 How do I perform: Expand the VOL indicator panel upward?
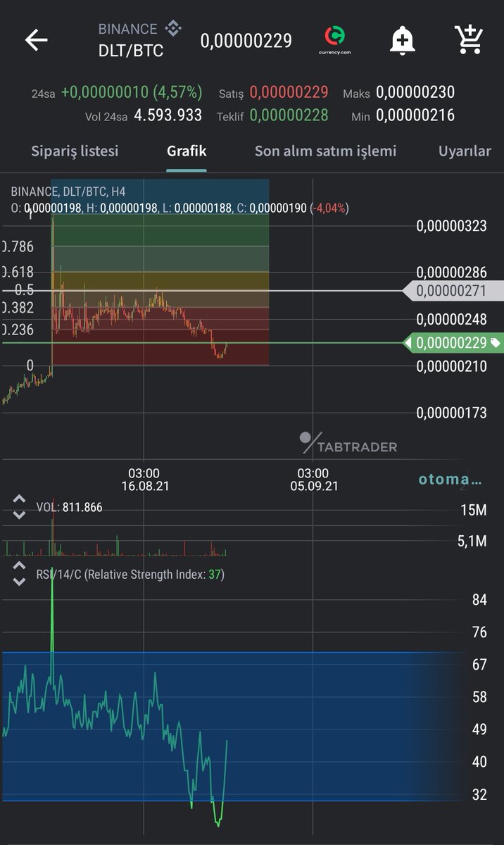pyautogui.click(x=19, y=500)
